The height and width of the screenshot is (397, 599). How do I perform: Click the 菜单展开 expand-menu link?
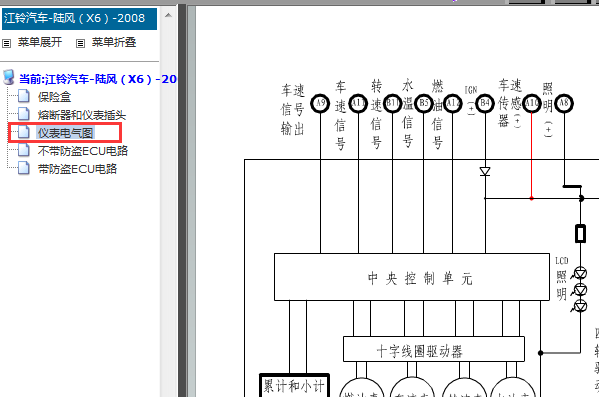click(x=40, y=42)
